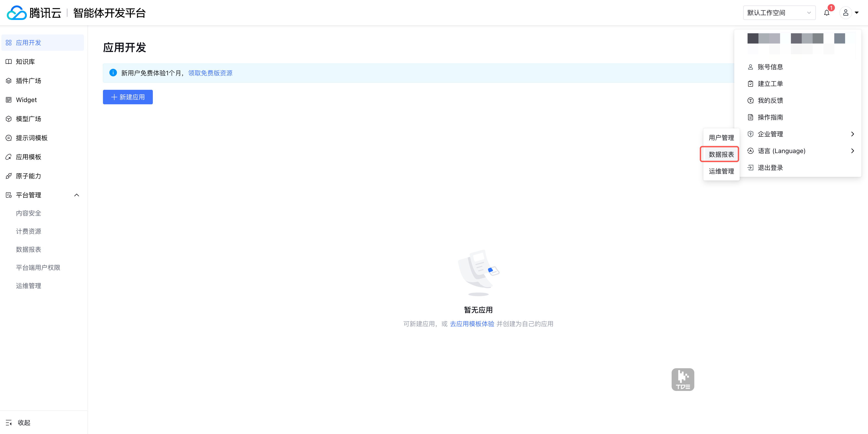Open the Widget sidebar item
Screen dimensions: 868x434
26,100
